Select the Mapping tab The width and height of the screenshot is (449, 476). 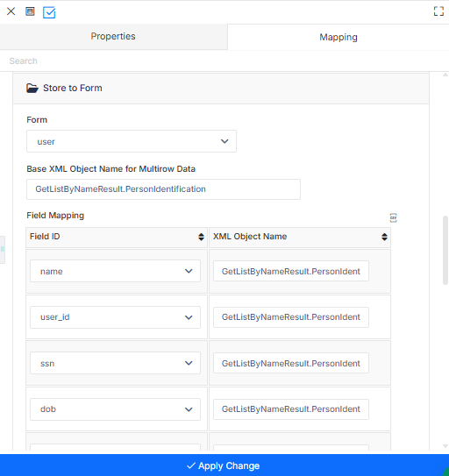(339, 37)
